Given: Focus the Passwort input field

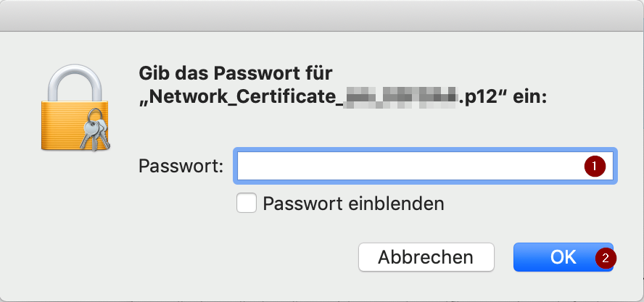Looking at the screenshot, I should [406, 167].
